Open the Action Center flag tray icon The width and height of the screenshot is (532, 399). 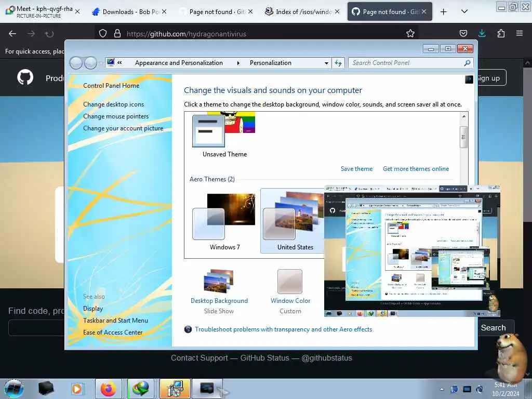pos(454,389)
